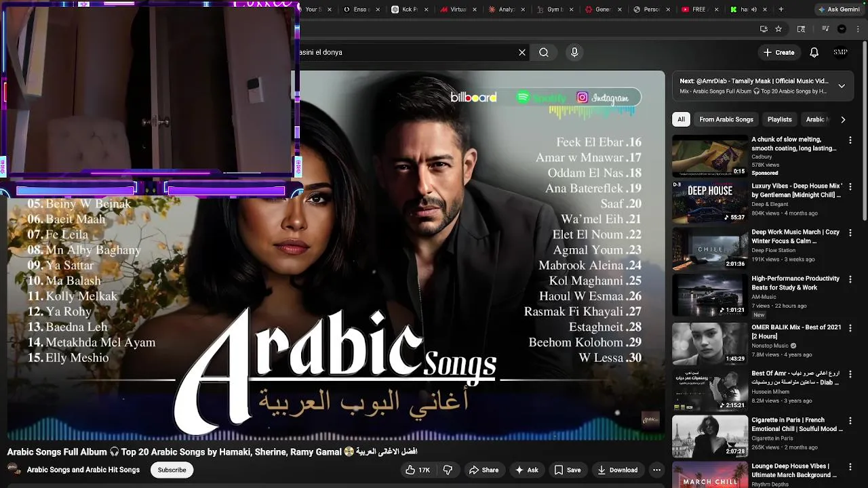Bookmark this page with star icon
This screenshot has width=868, height=488.
point(778,29)
